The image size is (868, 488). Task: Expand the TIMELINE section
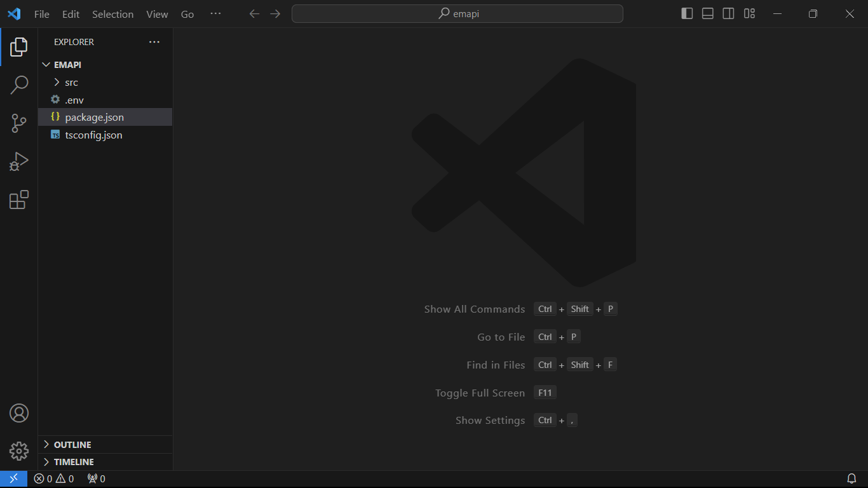coord(73,462)
